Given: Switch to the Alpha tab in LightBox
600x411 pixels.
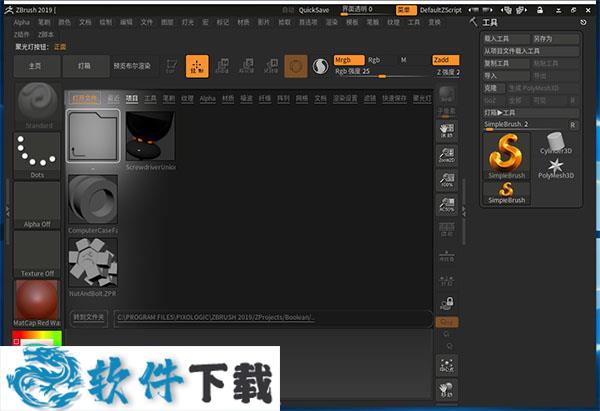Looking at the screenshot, I should coord(207,99).
